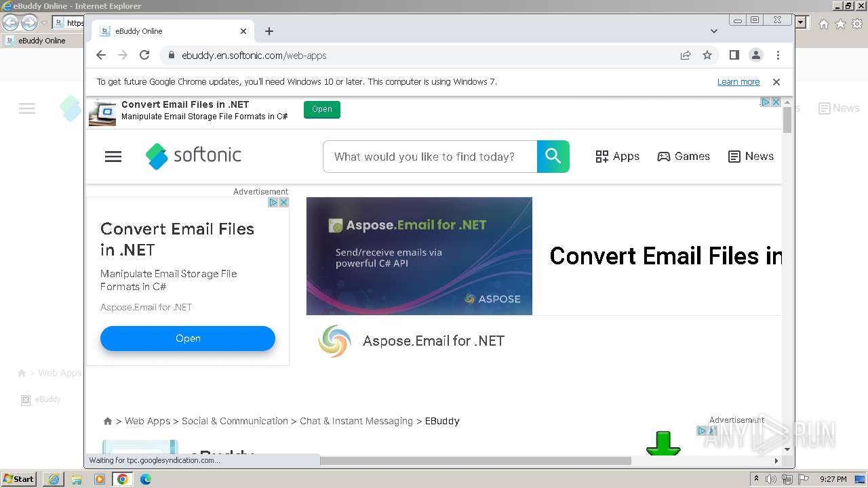Share this page icon in address bar
Screen dimensions: 868x488
[x=686, y=55]
